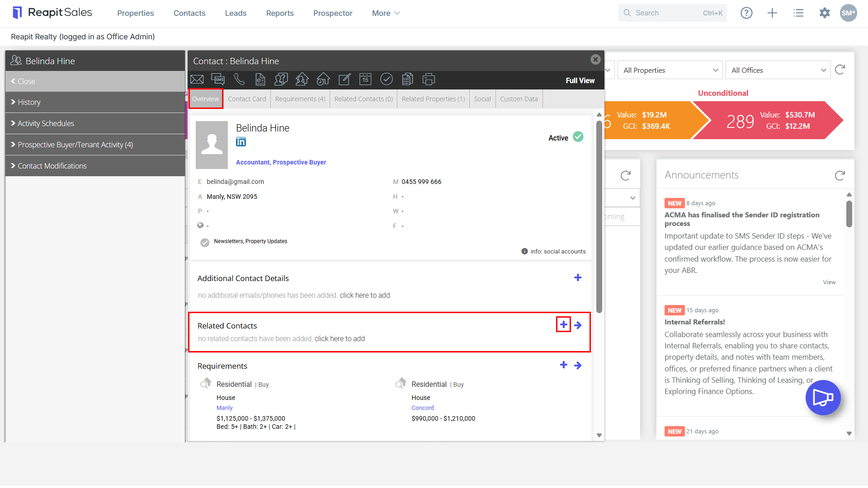The height and width of the screenshot is (488, 868).
Task: Open the Reports menu
Action: (x=280, y=13)
